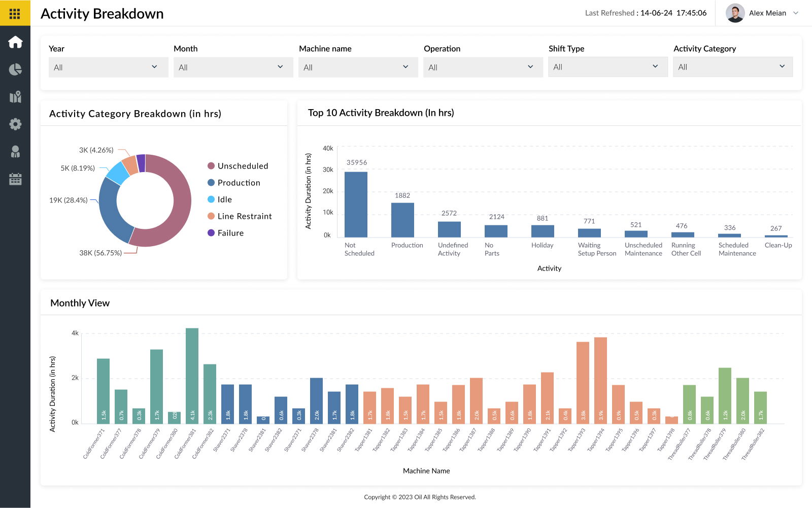Open the pie chart analytics icon
Screen dimensions: 812x508
pos(15,70)
